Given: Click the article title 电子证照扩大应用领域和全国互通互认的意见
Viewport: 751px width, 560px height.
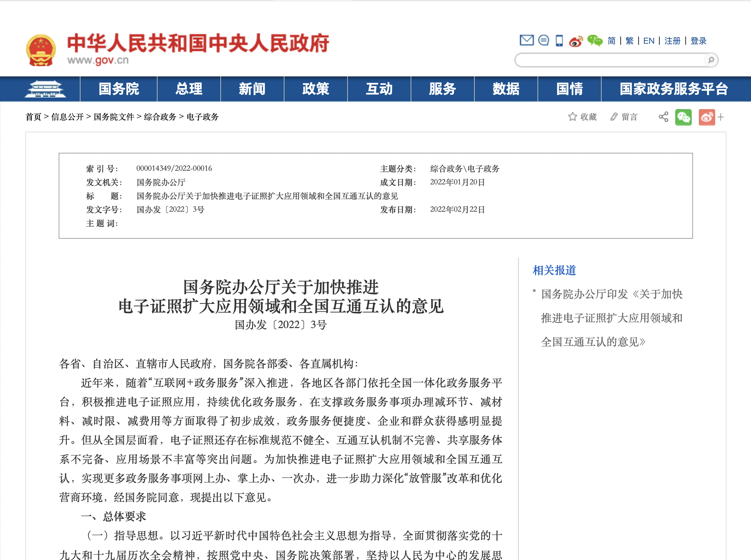Looking at the screenshot, I should point(281,306).
